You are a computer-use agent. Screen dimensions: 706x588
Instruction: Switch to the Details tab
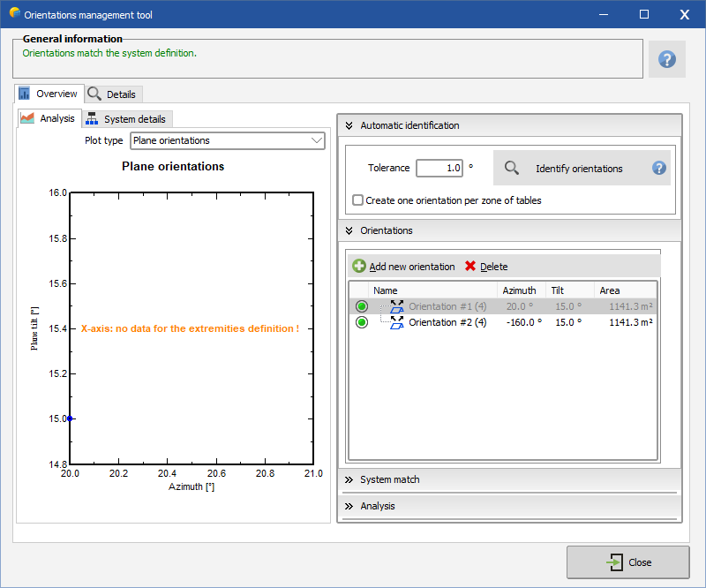tap(114, 94)
